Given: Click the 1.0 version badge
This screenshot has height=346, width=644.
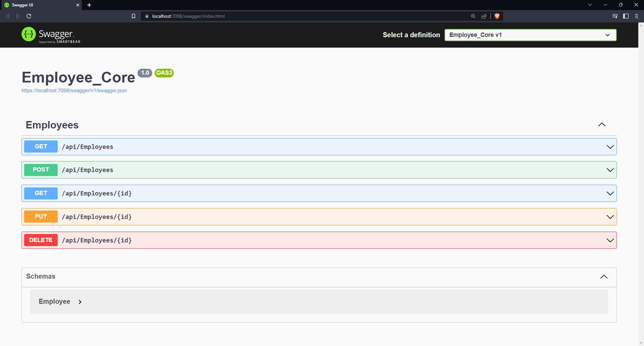Looking at the screenshot, I should tap(145, 73).
